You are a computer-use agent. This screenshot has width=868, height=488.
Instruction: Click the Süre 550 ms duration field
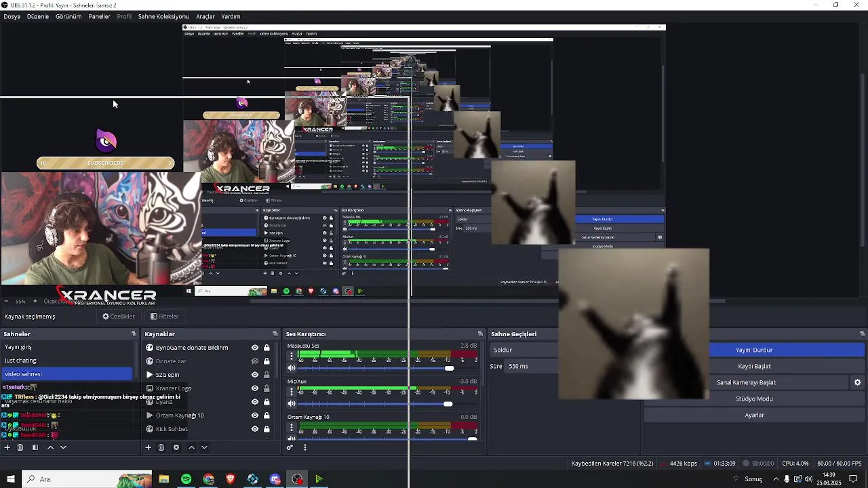click(x=532, y=366)
